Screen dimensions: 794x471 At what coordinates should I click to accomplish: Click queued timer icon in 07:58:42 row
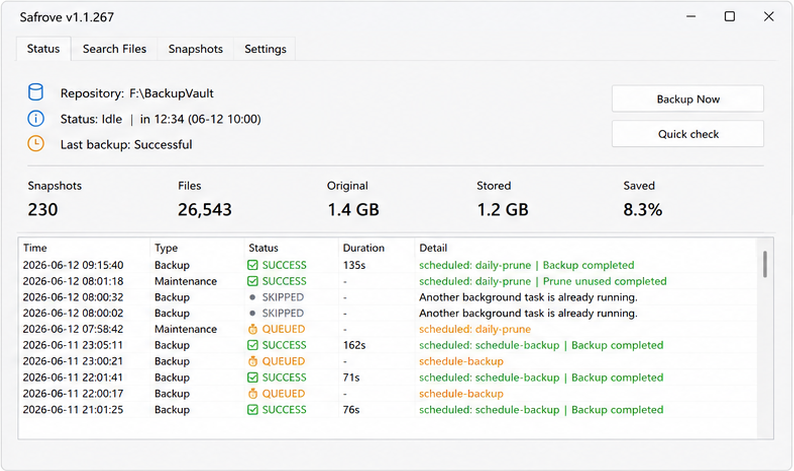[x=253, y=329]
